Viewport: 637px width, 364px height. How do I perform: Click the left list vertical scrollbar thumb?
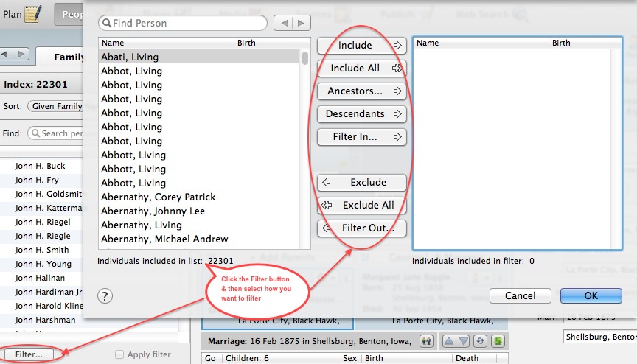tap(305, 58)
